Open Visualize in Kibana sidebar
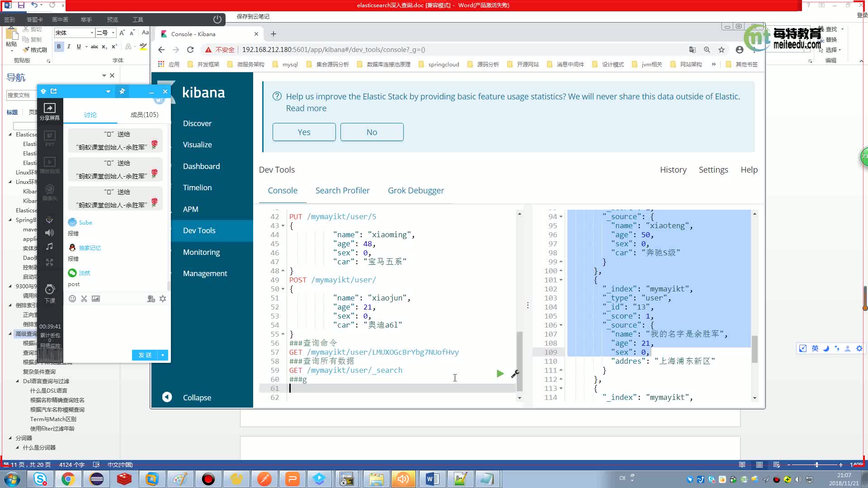The width and height of the screenshot is (868, 488). tap(197, 145)
